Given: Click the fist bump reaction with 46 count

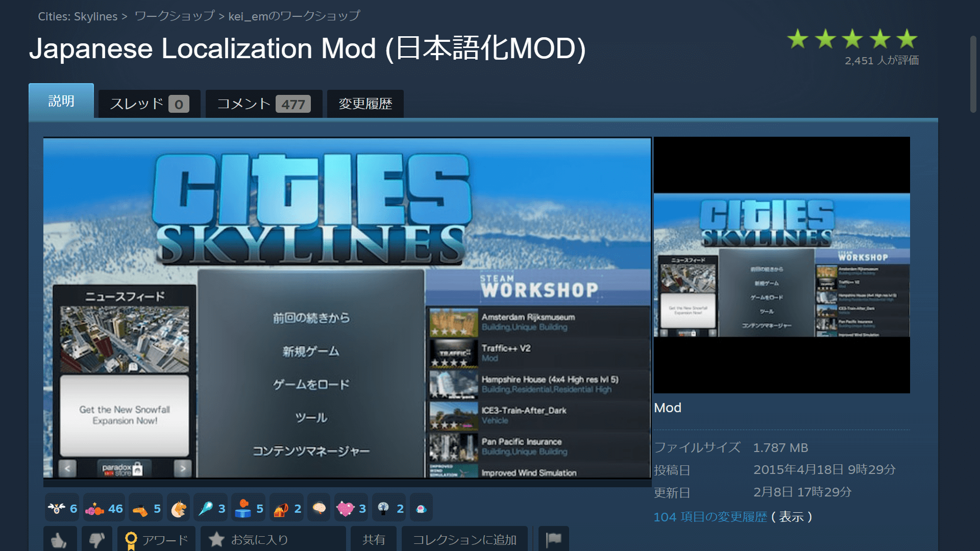Looking at the screenshot, I should point(104,508).
